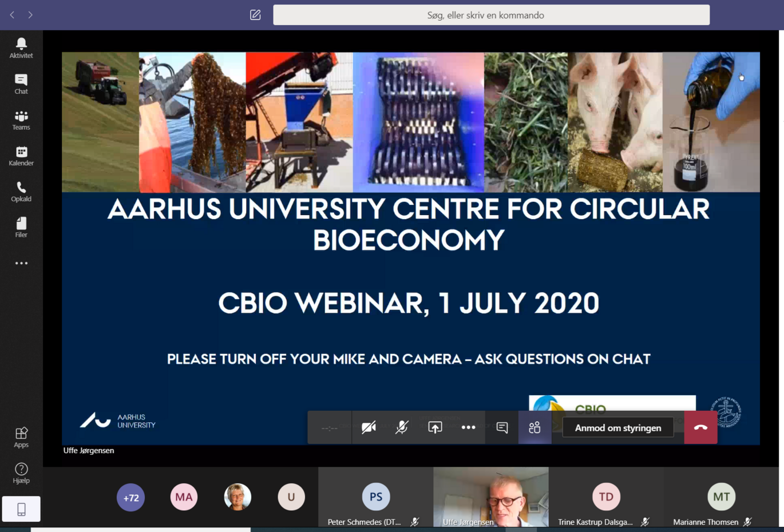Open the share screen tray
784x532 pixels.
435,427
